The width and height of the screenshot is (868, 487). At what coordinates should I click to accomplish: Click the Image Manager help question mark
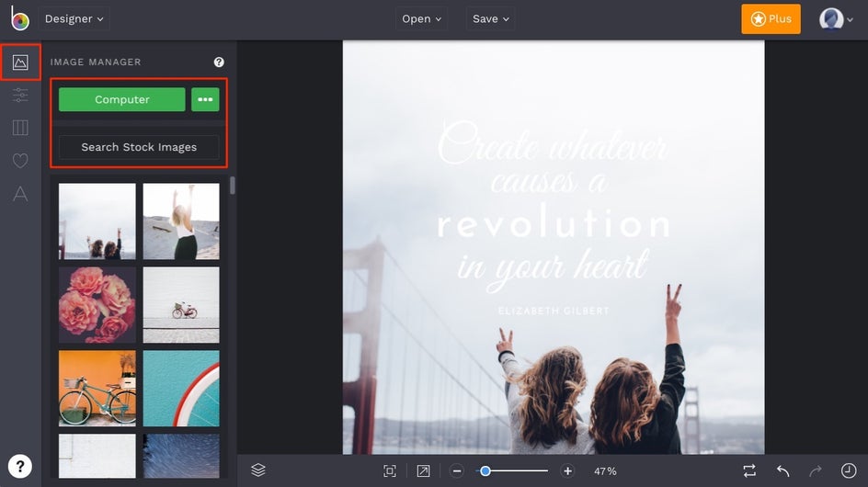pos(219,62)
